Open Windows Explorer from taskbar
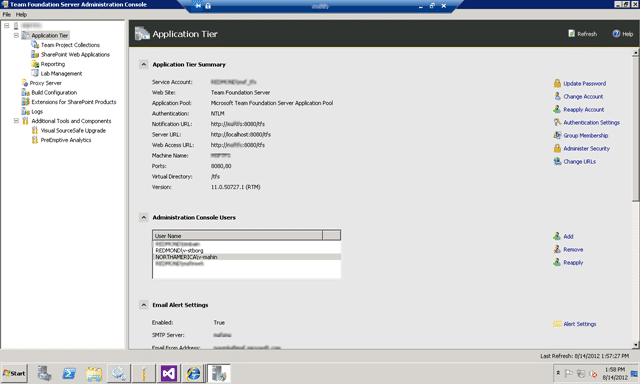640x384 pixels. (94, 373)
